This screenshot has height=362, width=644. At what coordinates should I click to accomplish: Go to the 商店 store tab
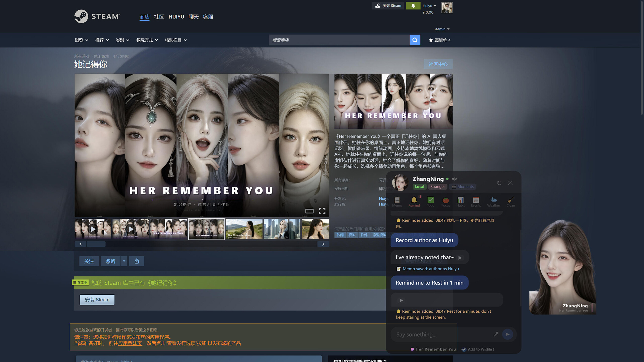(144, 17)
